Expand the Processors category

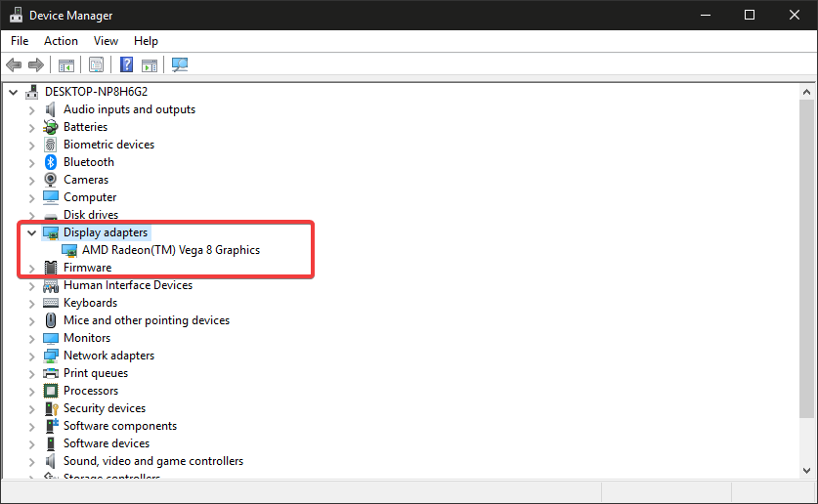coord(32,391)
